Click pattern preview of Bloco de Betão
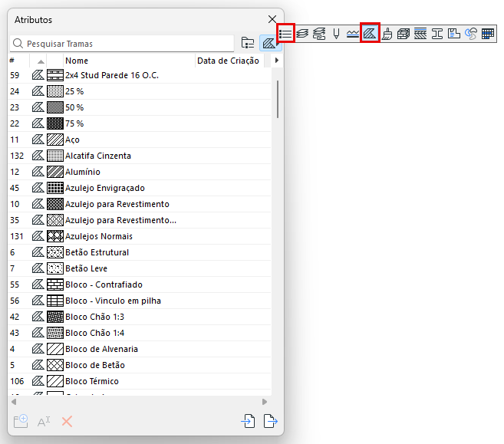 (x=55, y=365)
